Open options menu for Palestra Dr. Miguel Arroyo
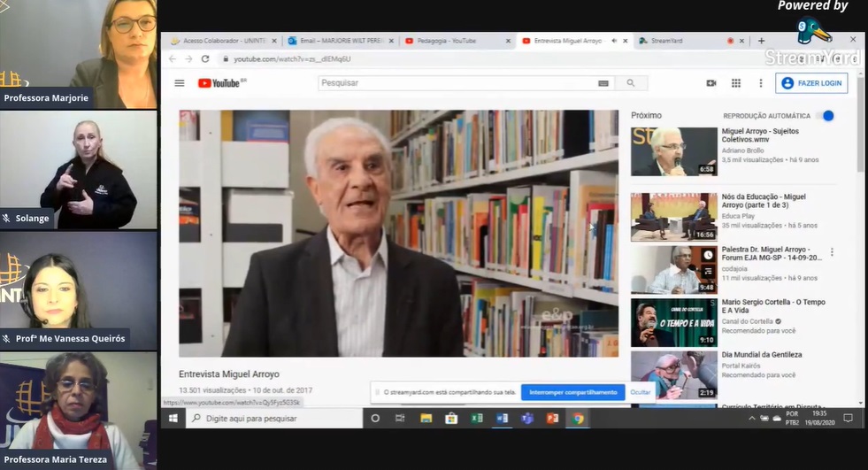This screenshot has height=470, width=868. click(832, 251)
